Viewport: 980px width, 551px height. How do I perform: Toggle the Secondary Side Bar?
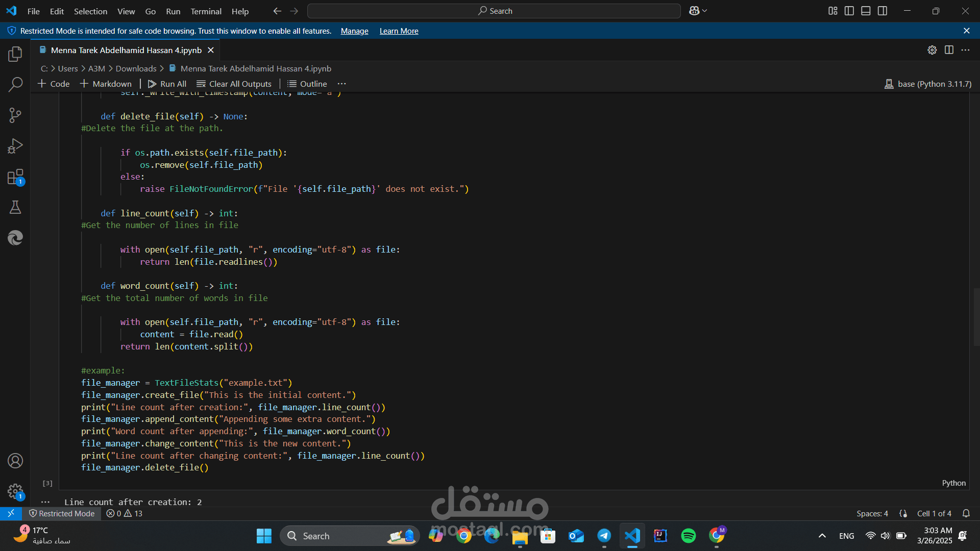click(883, 11)
